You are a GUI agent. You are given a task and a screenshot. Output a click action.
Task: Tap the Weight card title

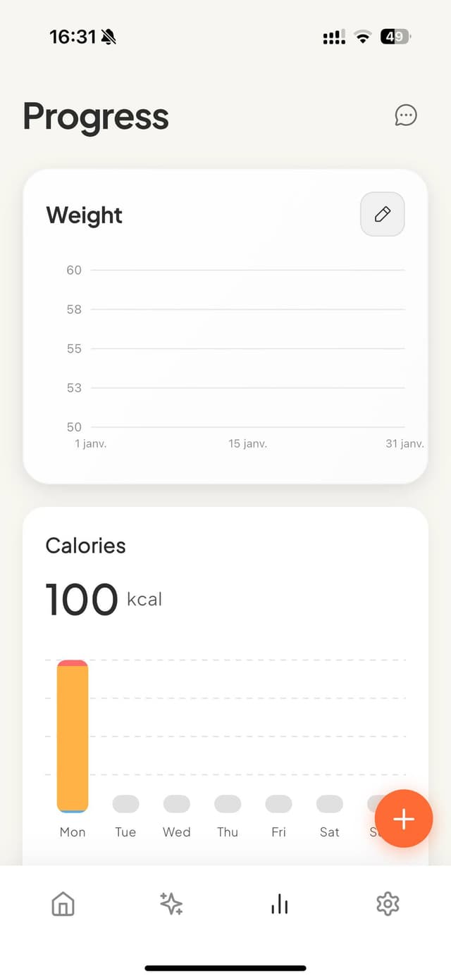(84, 215)
